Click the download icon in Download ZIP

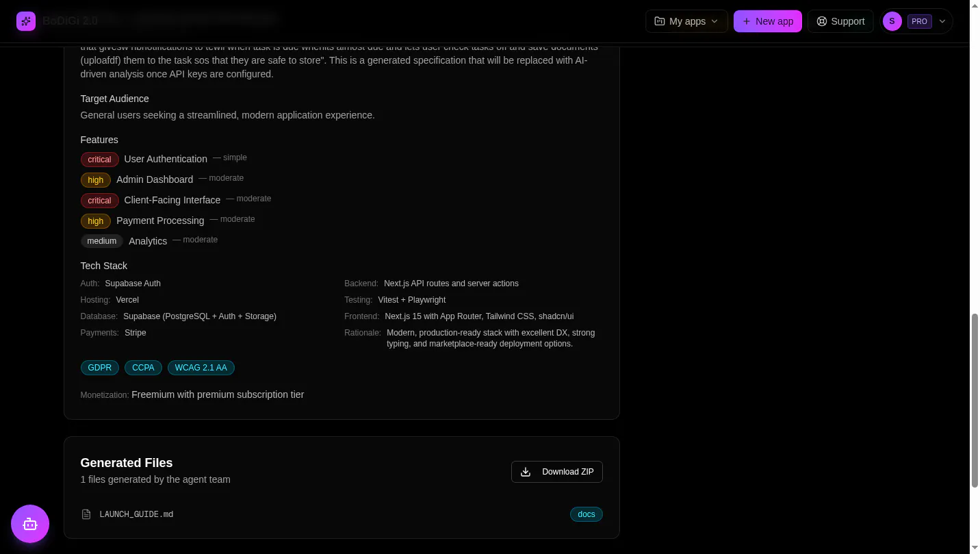pyautogui.click(x=526, y=472)
